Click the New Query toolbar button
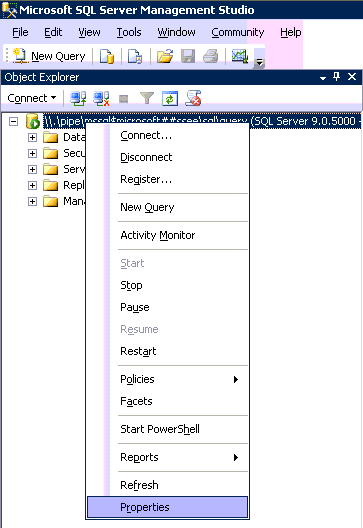 [49, 56]
